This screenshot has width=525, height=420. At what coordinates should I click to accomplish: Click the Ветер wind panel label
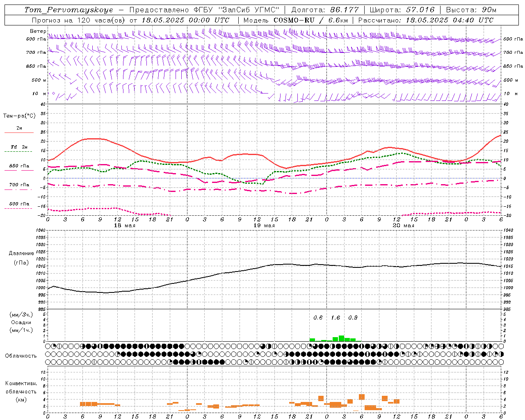coord(38,31)
